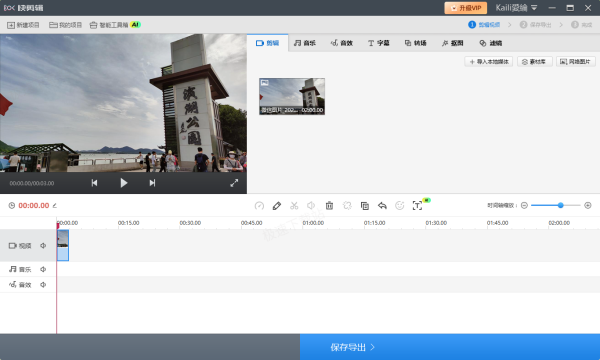The width and height of the screenshot is (600, 360).
Task: Click the music track note label icon
Action: (13, 269)
